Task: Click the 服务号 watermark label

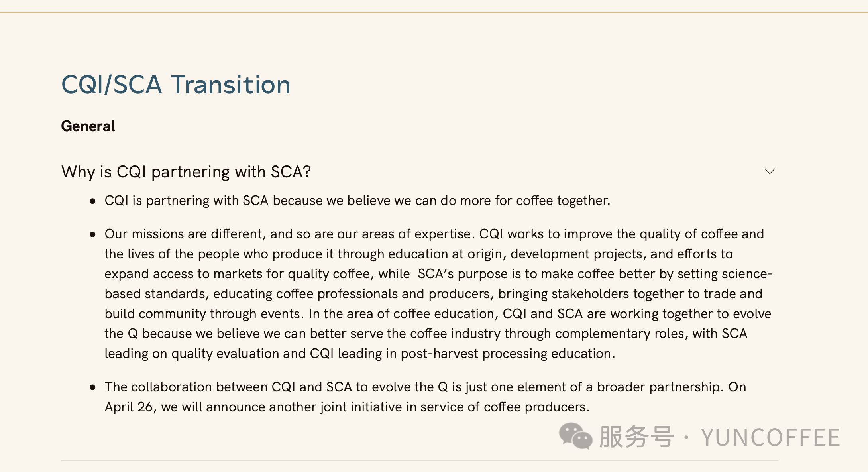Action: point(636,437)
